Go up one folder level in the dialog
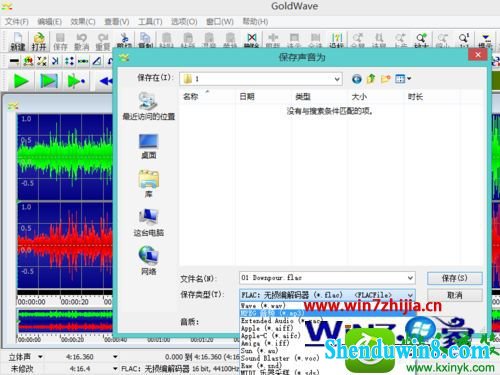 point(371,79)
